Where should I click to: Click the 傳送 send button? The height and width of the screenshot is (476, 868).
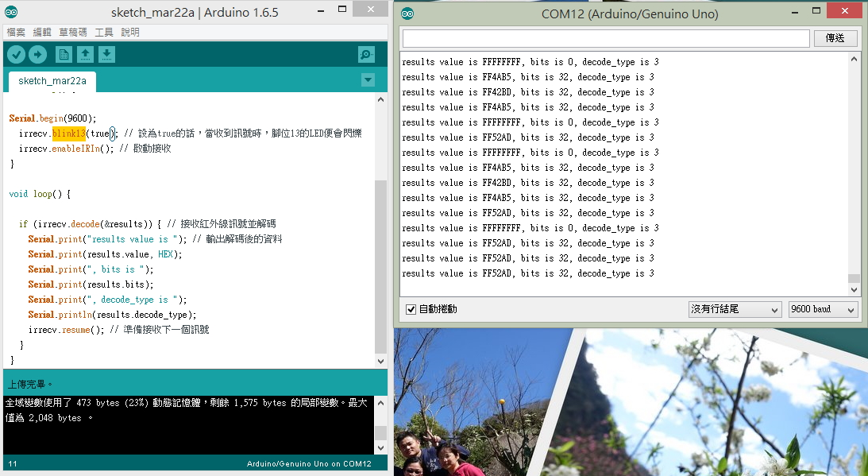pyautogui.click(x=835, y=37)
